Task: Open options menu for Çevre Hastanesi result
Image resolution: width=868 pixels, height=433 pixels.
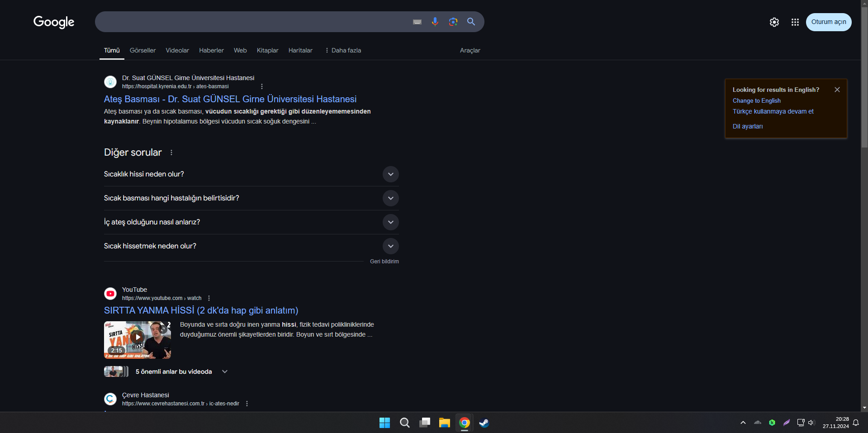Action: coord(247,404)
